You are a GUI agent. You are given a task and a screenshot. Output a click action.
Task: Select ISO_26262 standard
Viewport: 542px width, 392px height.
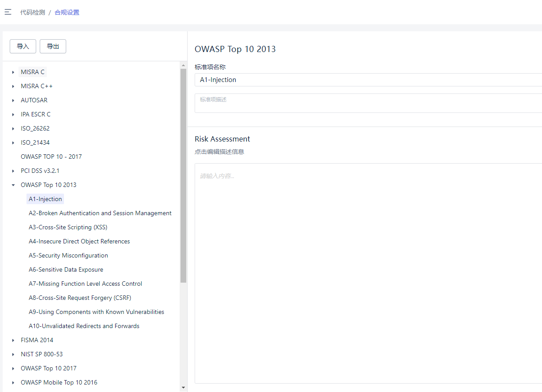coord(35,128)
